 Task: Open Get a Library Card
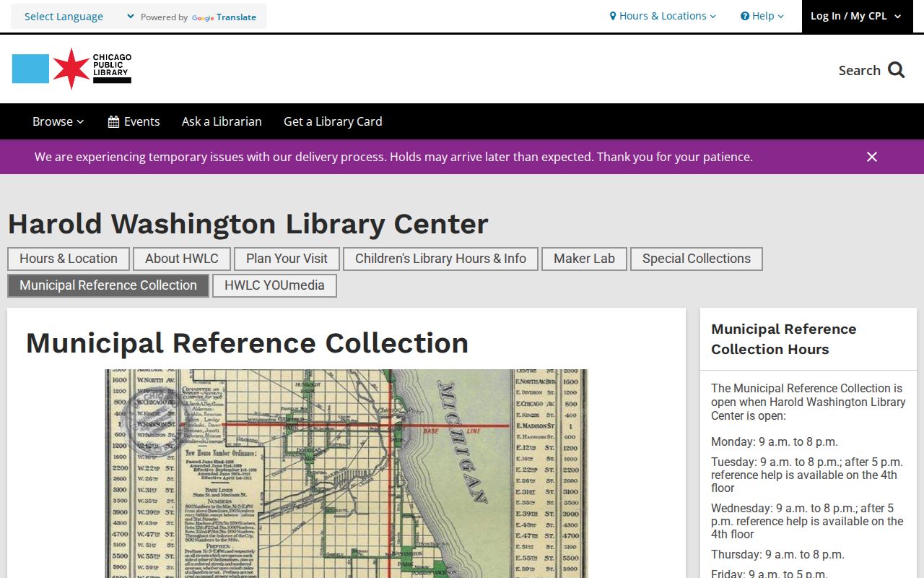[x=333, y=121]
